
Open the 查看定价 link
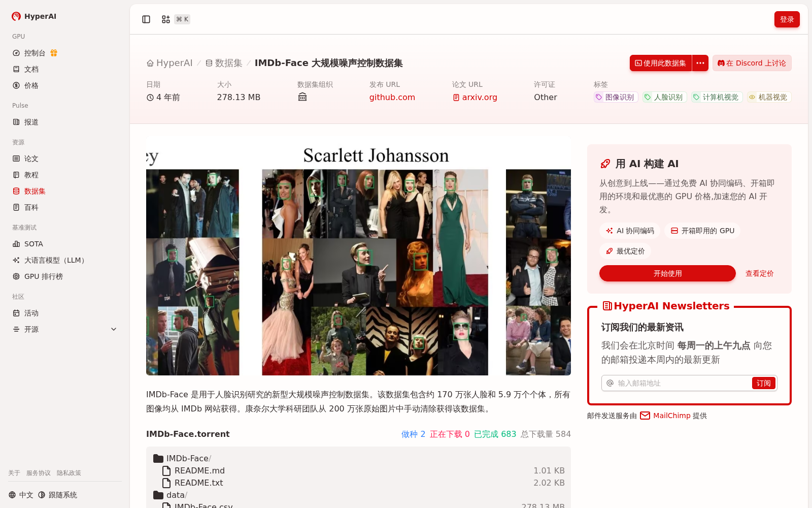(759, 273)
